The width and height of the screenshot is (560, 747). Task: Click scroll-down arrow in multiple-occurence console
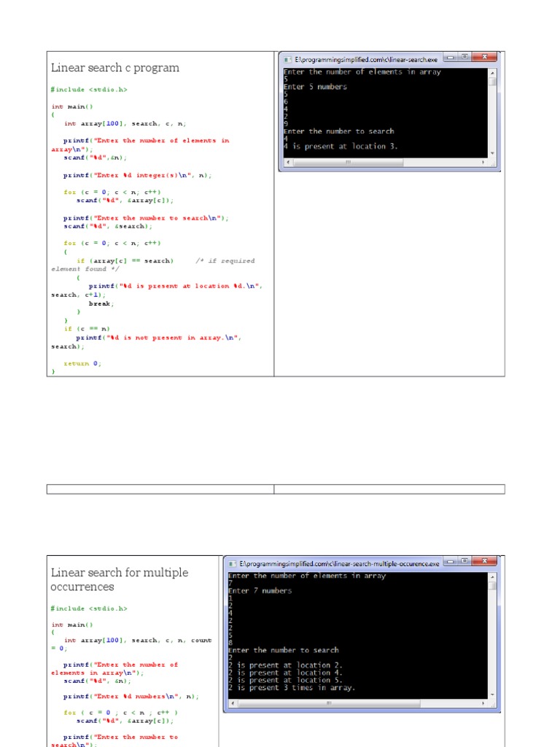pos(492,695)
